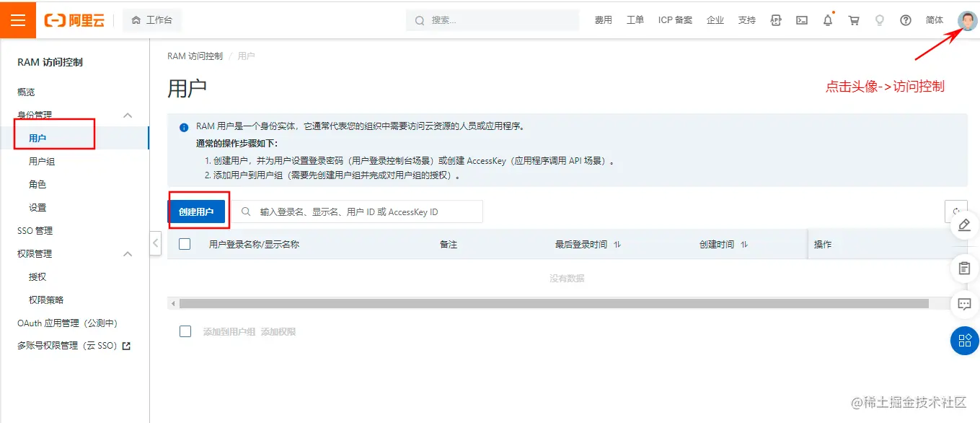
Task: Select 用户组 in the sidebar
Action: coord(42,162)
